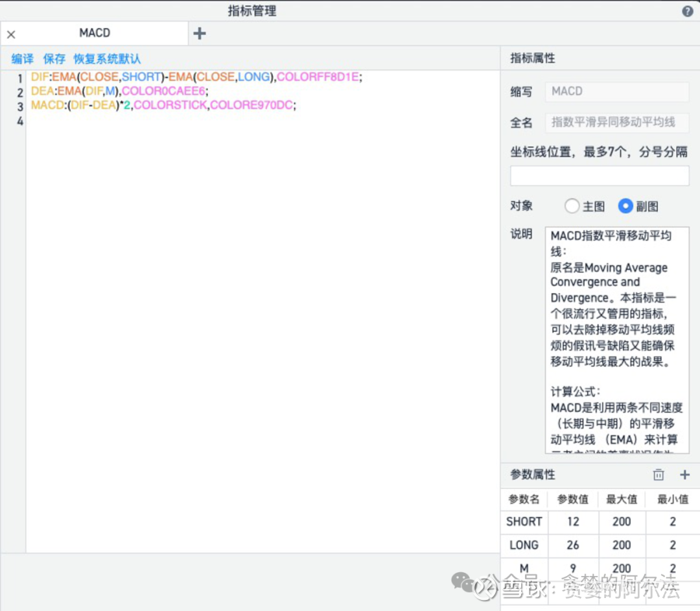Edit the SHORT parameter value 12

coord(573,521)
